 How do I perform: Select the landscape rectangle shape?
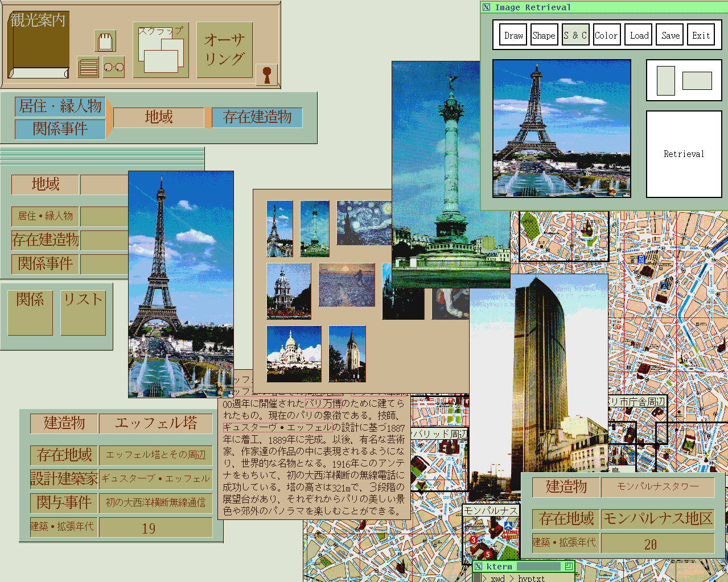coord(697,80)
